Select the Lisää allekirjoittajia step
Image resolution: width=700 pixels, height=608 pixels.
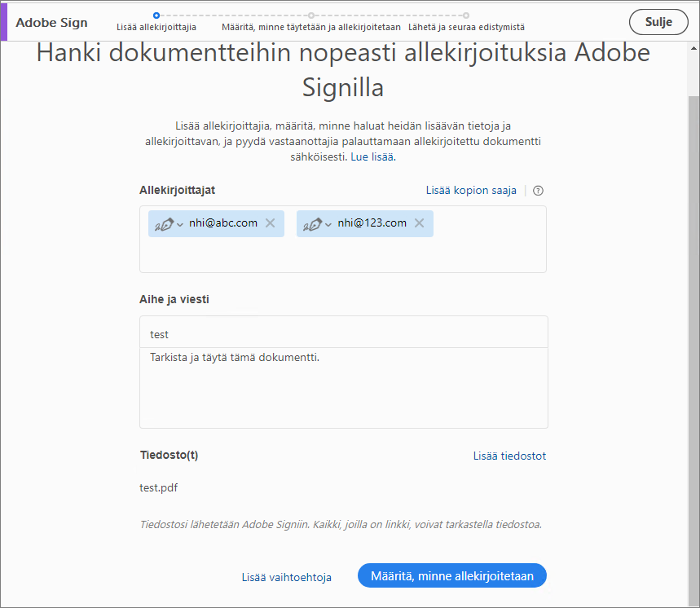tap(160, 27)
